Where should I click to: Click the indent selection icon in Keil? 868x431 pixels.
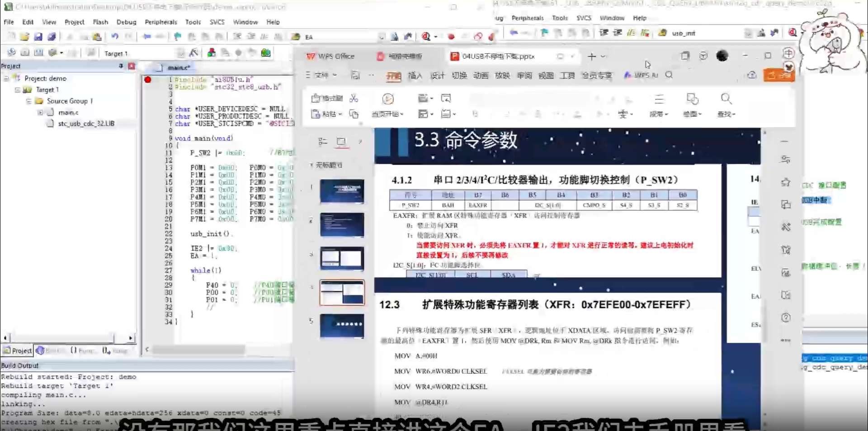[237, 37]
